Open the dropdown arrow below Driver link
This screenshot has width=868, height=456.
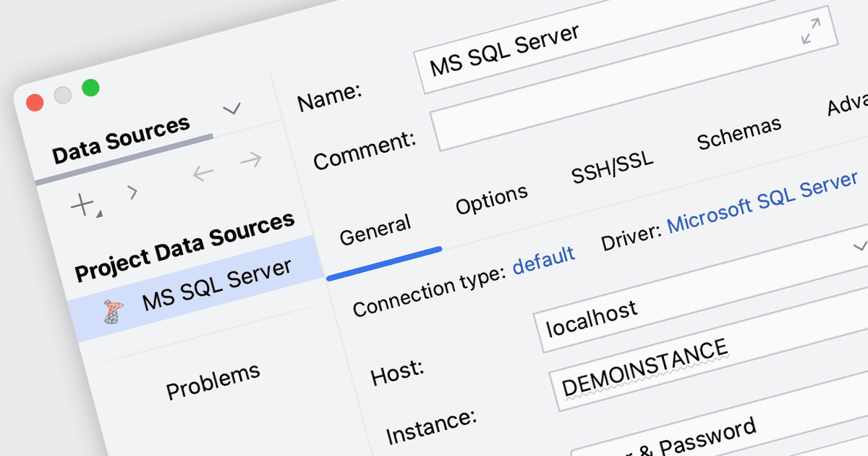point(859,246)
